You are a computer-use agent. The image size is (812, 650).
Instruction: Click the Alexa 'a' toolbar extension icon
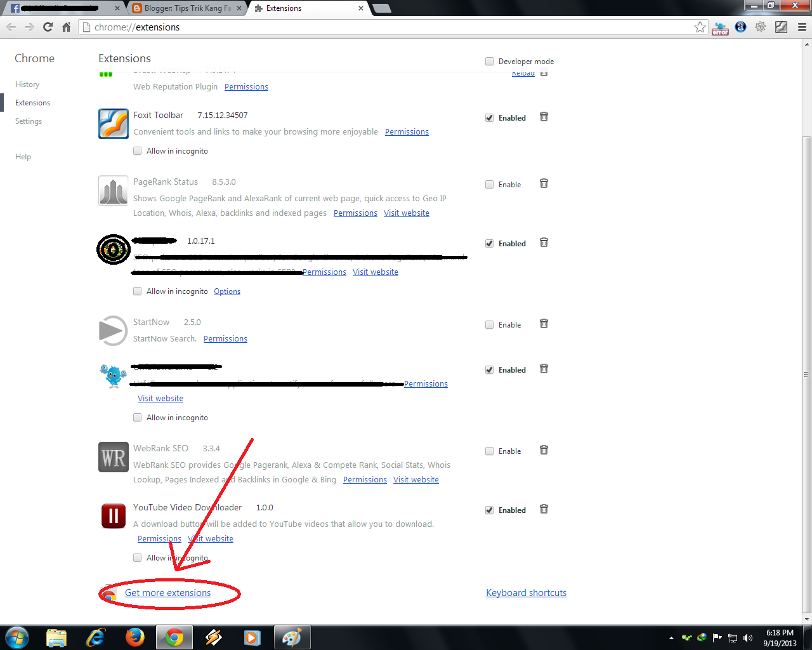click(740, 27)
